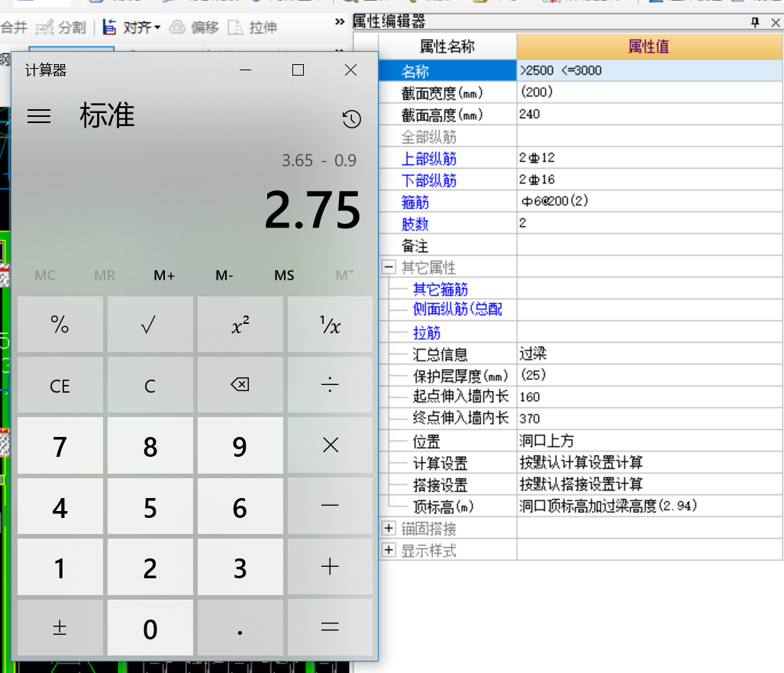Click the 属性值 column header
This screenshot has width=784, height=673.
tap(650, 47)
